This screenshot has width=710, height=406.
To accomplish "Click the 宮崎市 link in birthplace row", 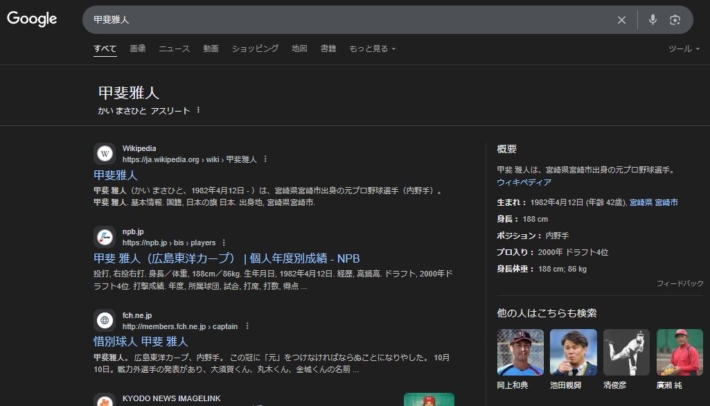I will (667, 202).
